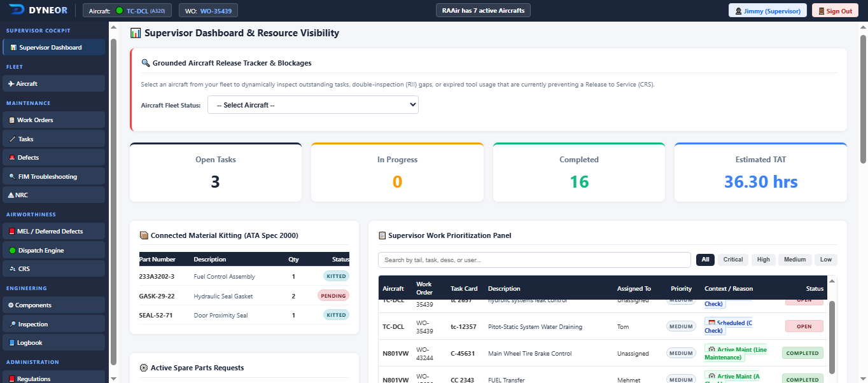Click the Work Orders clipboard icon
Image resolution: width=868 pixels, height=383 pixels.
12,120
